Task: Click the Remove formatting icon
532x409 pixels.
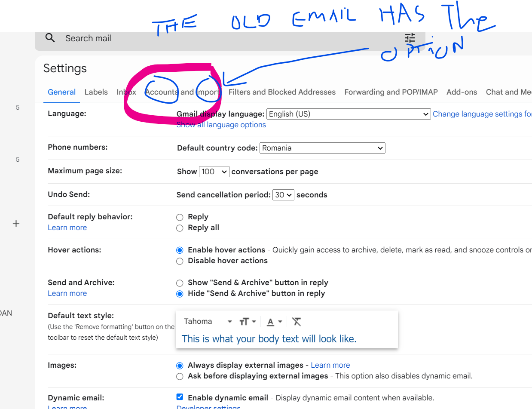Action: pyautogui.click(x=296, y=321)
